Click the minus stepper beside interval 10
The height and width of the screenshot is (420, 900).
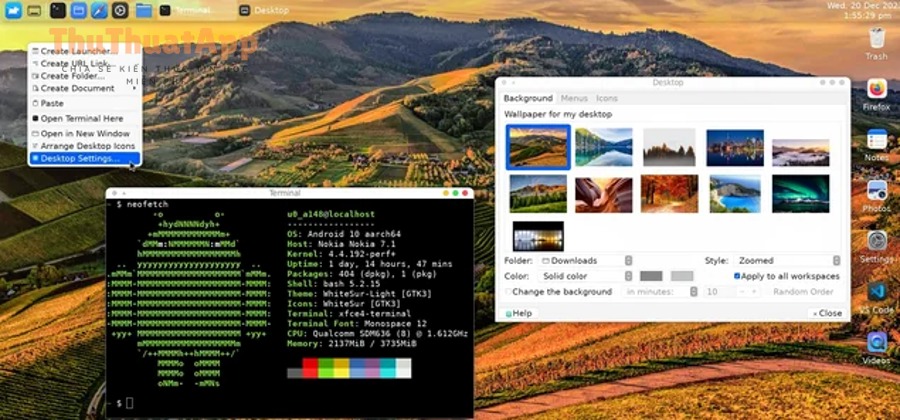(742, 291)
